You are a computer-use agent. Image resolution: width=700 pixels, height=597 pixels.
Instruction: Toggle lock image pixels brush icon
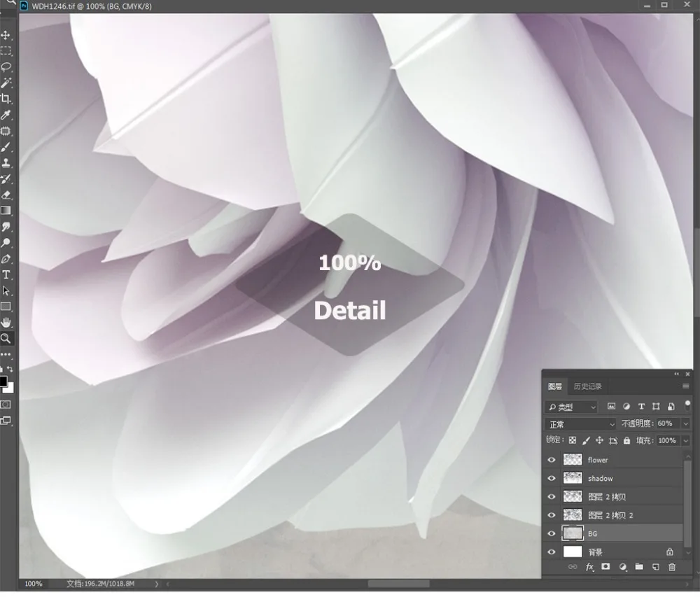pyautogui.click(x=586, y=441)
